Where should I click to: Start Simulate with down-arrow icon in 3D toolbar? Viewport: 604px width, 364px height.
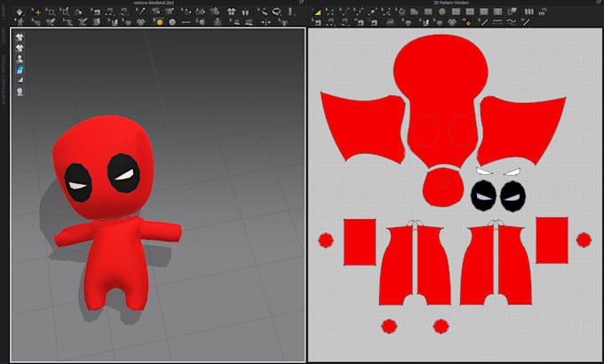[20, 12]
